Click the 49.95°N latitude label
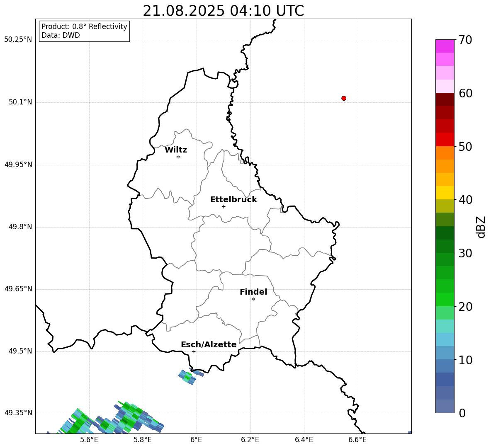 pos(18,165)
